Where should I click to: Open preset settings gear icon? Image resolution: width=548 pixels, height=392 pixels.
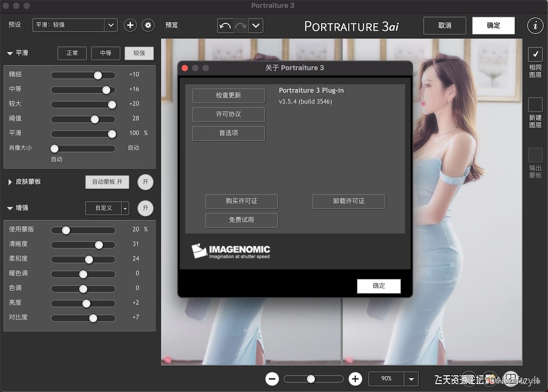click(x=148, y=25)
